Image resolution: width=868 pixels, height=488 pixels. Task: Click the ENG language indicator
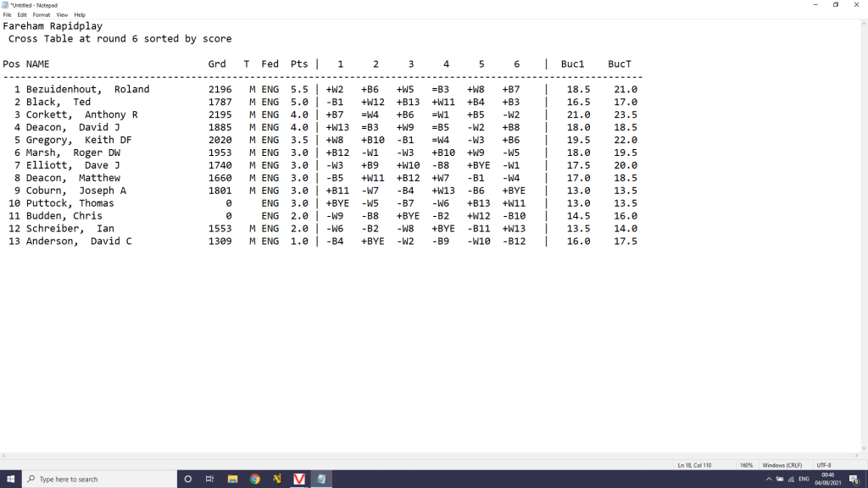pyautogui.click(x=804, y=479)
